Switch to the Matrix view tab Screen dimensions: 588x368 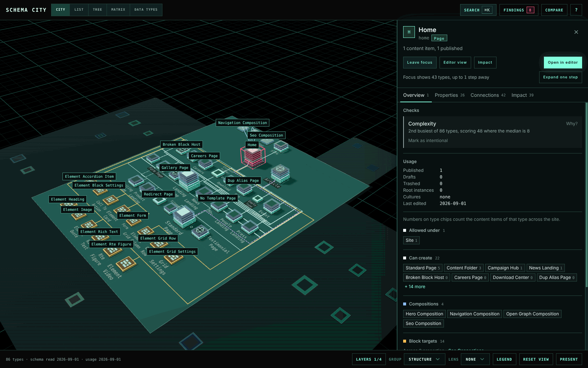point(118,10)
